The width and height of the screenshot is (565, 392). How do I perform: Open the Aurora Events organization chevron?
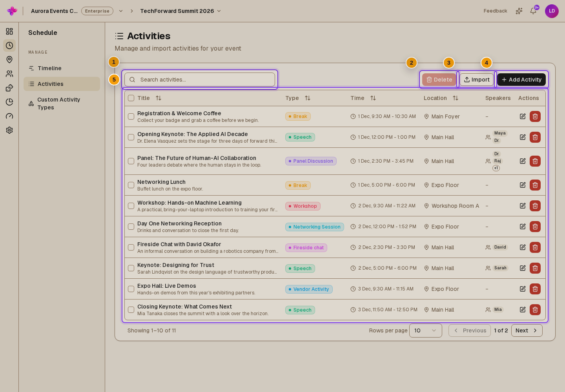[121, 11]
